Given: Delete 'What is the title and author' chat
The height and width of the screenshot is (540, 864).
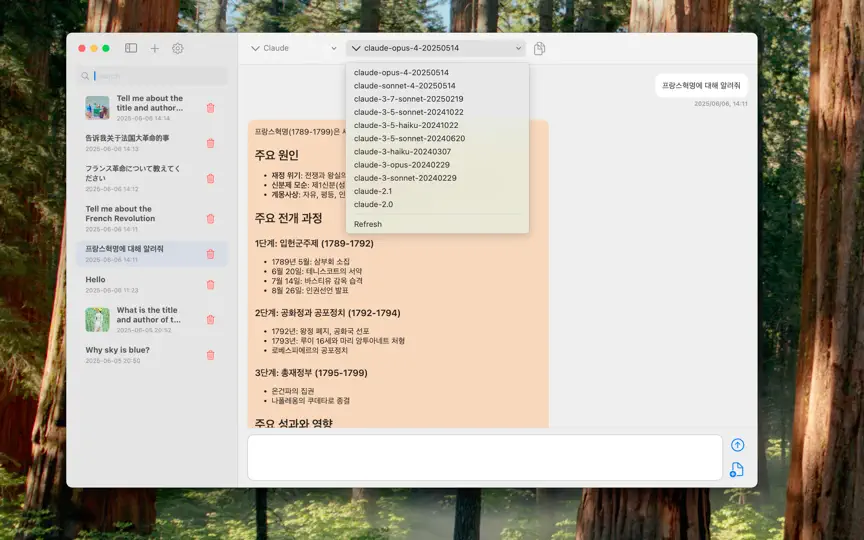Looking at the screenshot, I should click(210, 320).
